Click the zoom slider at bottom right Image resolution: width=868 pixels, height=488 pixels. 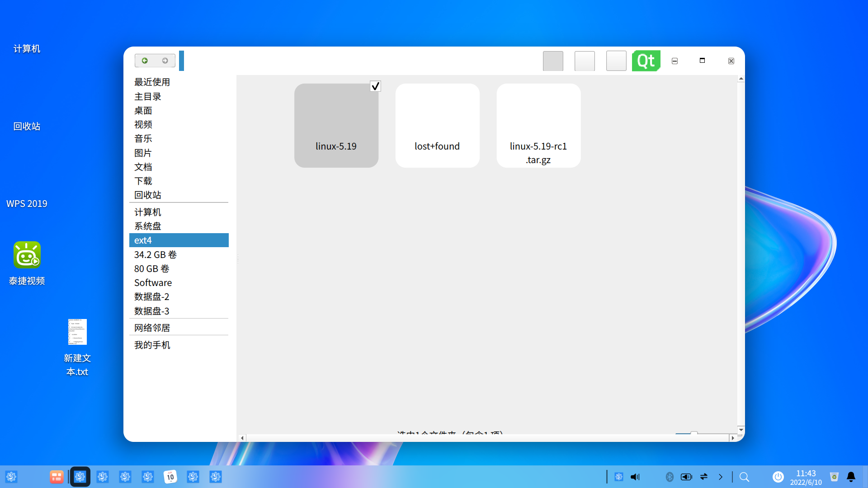point(693,433)
